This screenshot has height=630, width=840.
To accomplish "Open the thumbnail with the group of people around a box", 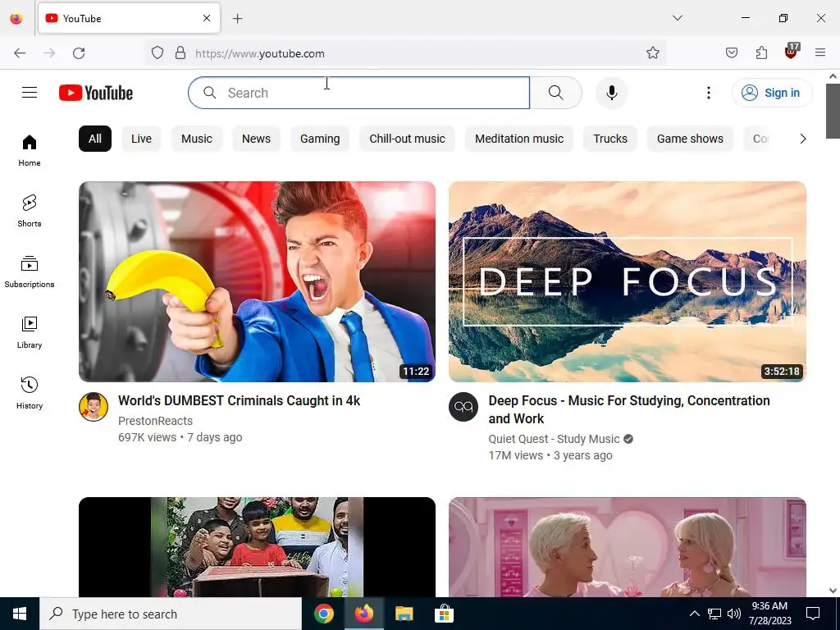I will coord(257,547).
